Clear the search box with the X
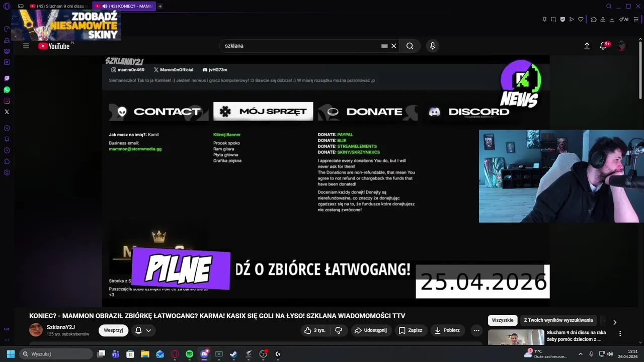 [394, 46]
